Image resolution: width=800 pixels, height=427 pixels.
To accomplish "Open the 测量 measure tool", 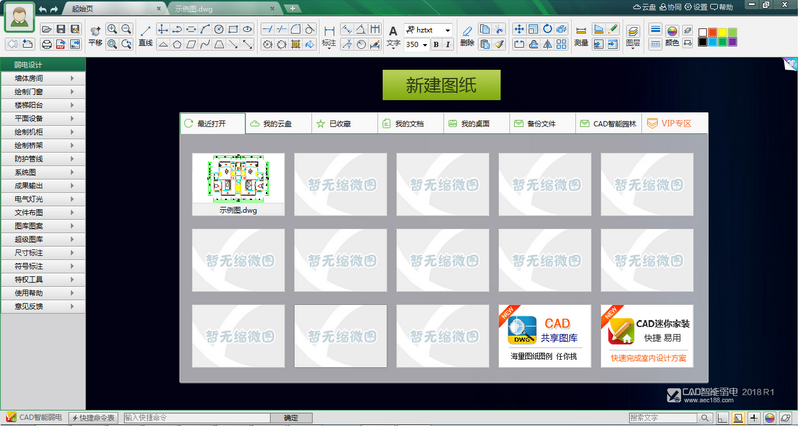I will click(582, 36).
